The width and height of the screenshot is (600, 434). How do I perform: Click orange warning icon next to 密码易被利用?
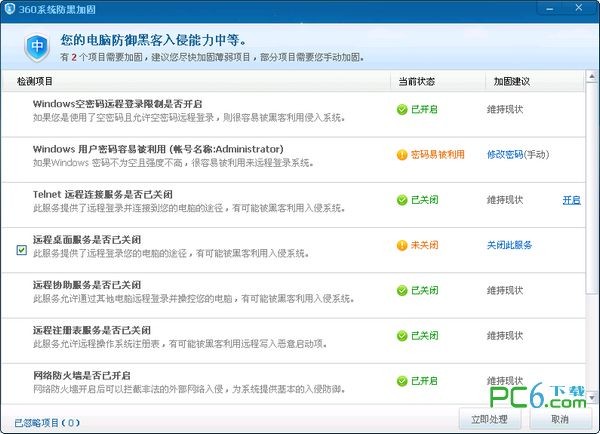(402, 155)
